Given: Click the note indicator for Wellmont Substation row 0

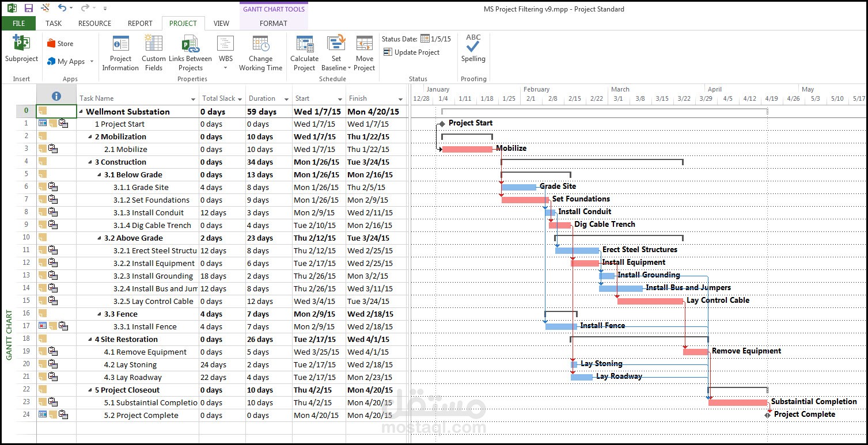Looking at the screenshot, I should (x=43, y=111).
